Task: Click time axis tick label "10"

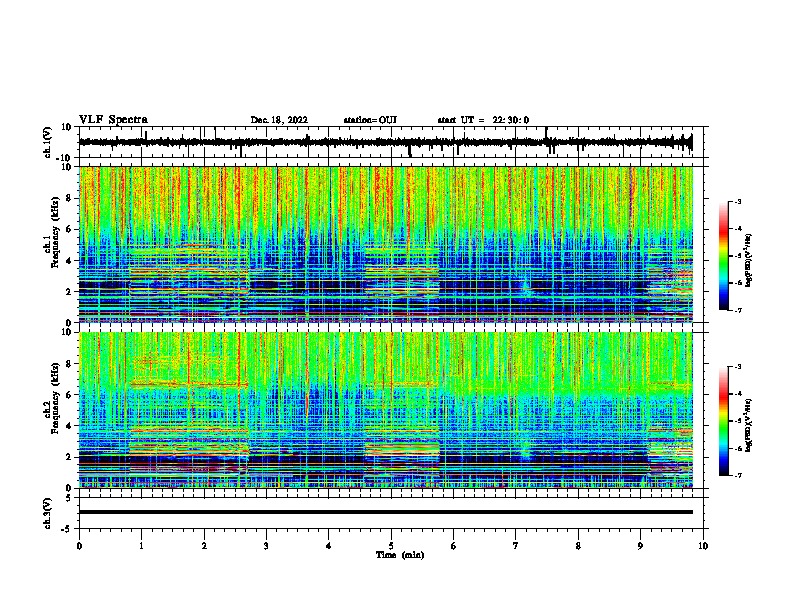Action: tap(703, 546)
